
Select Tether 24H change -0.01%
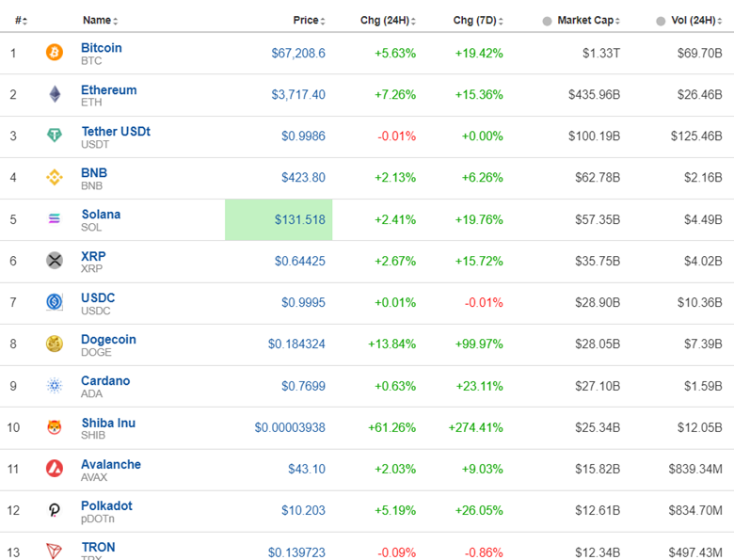[x=396, y=136]
